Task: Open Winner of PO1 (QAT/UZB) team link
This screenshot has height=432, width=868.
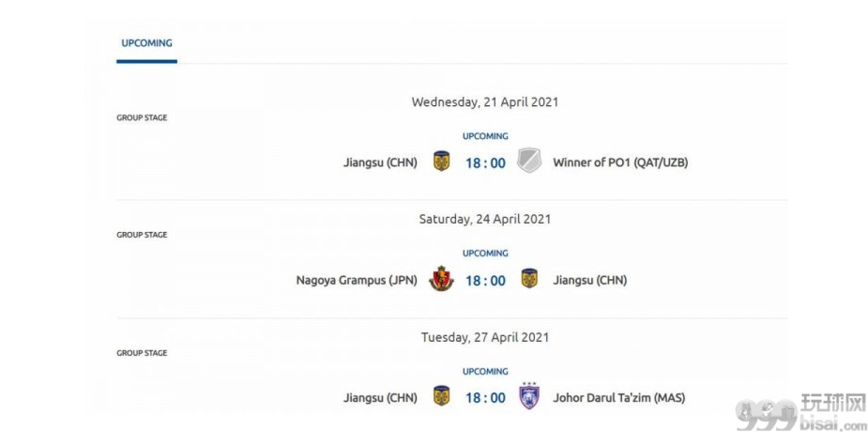Action: coord(620,162)
